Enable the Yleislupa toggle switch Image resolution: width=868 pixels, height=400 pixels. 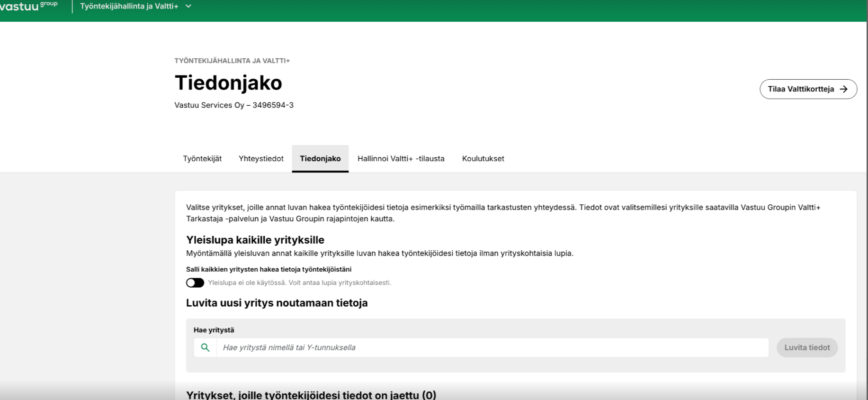pyautogui.click(x=195, y=283)
